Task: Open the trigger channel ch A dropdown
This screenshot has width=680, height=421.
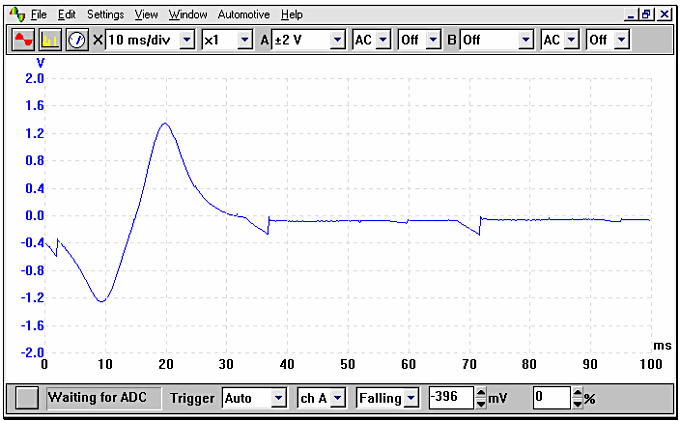Action: click(338, 398)
